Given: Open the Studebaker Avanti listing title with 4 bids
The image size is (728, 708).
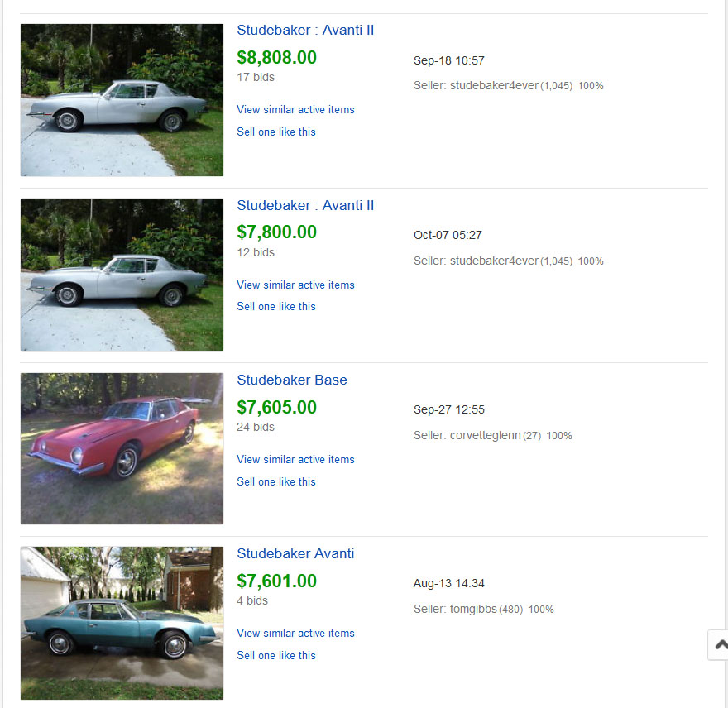Looking at the screenshot, I should [x=295, y=554].
